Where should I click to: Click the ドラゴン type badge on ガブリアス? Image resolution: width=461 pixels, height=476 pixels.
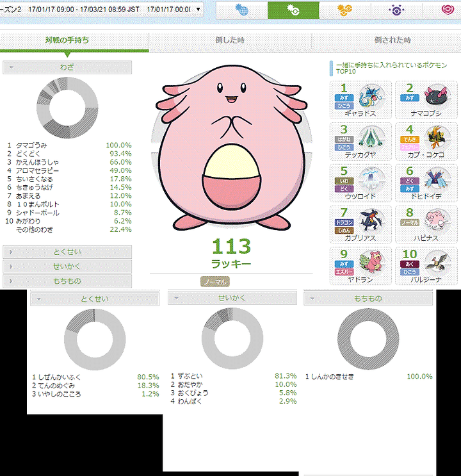click(344, 222)
